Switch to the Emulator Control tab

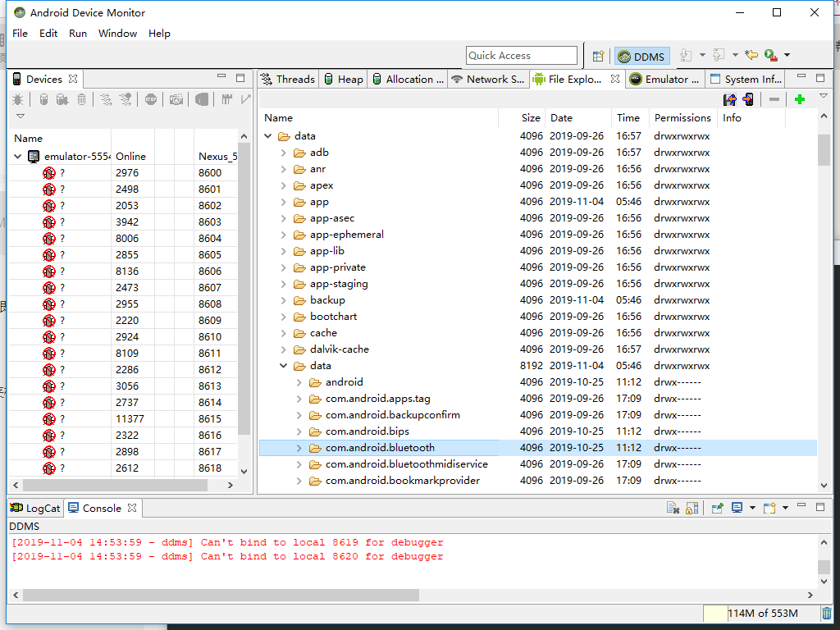tap(664, 80)
